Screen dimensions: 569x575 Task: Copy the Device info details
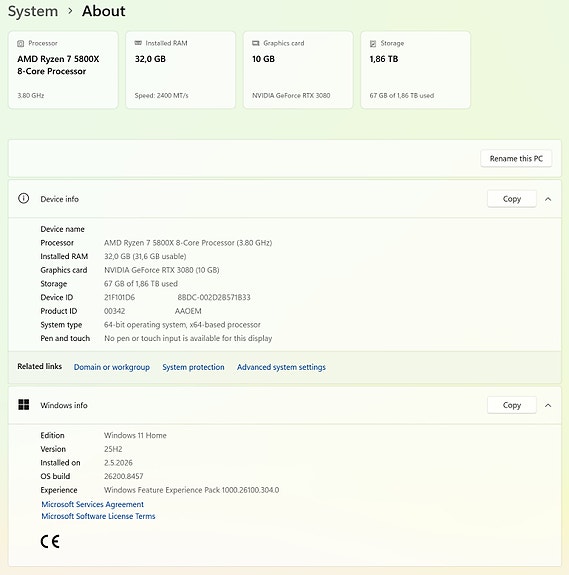click(512, 199)
